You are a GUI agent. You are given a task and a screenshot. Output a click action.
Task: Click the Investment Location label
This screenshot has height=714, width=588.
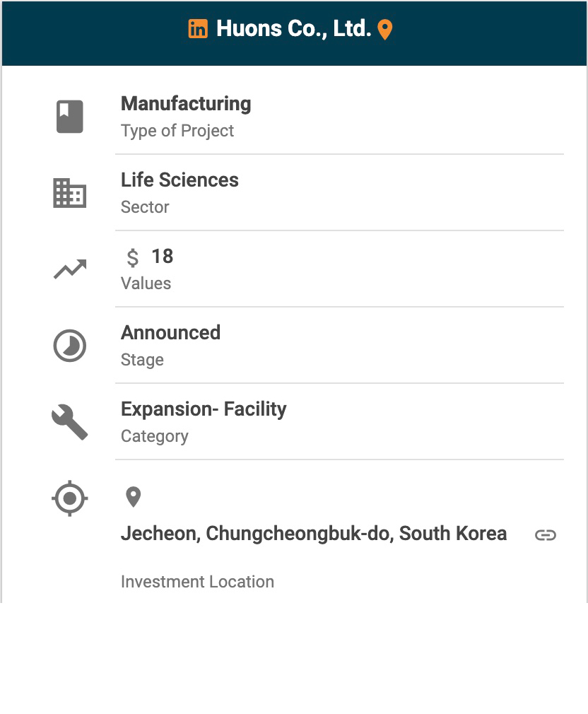tap(197, 582)
